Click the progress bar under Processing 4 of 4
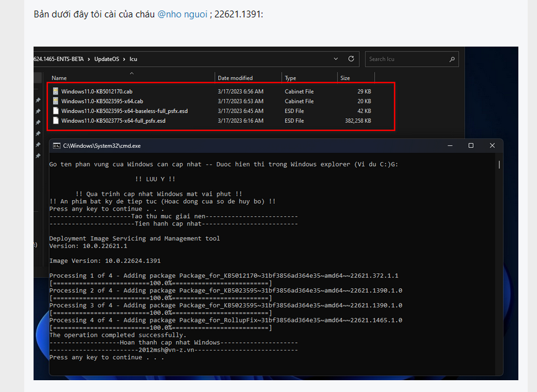The image size is (537, 392). 160,328
